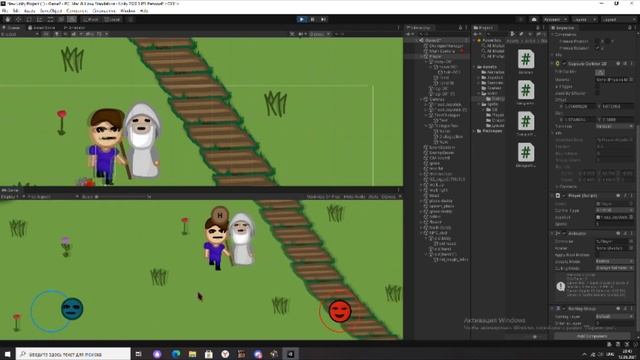
Task: Click the red attack button in Game view
Action: tap(340, 311)
